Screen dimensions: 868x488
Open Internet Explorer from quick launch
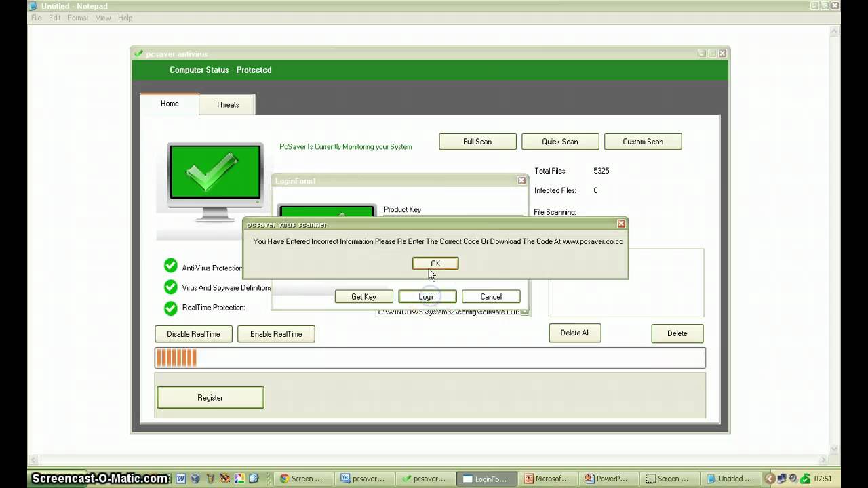click(254, 479)
